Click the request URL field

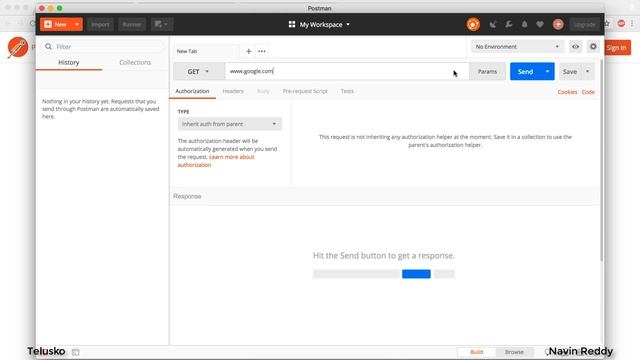pyautogui.click(x=346, y=71)
